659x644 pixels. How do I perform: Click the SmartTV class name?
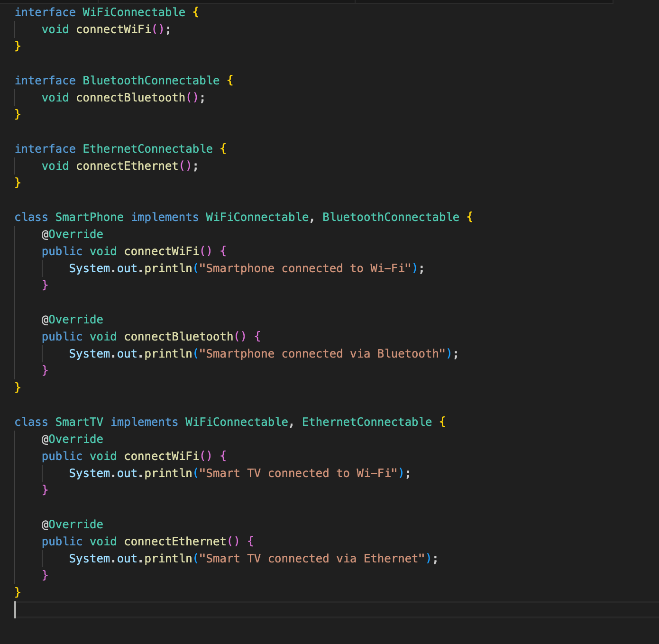click(x=79, y=422)
